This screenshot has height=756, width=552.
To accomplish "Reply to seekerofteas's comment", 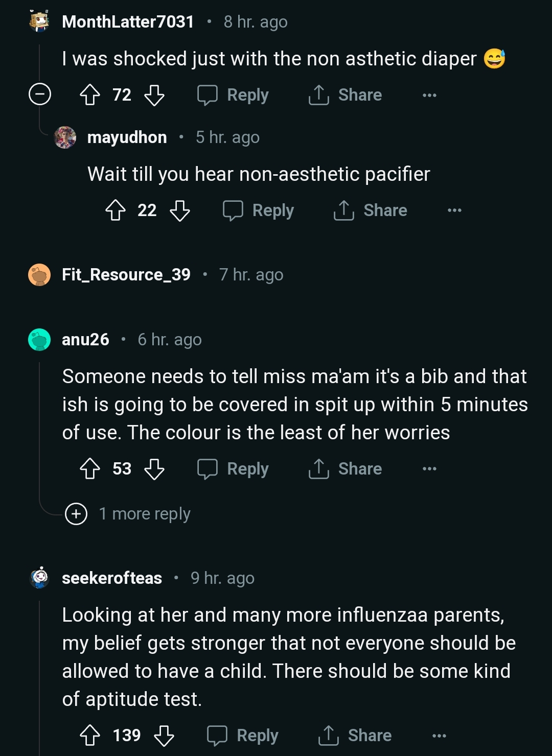I will coord(243,736).
